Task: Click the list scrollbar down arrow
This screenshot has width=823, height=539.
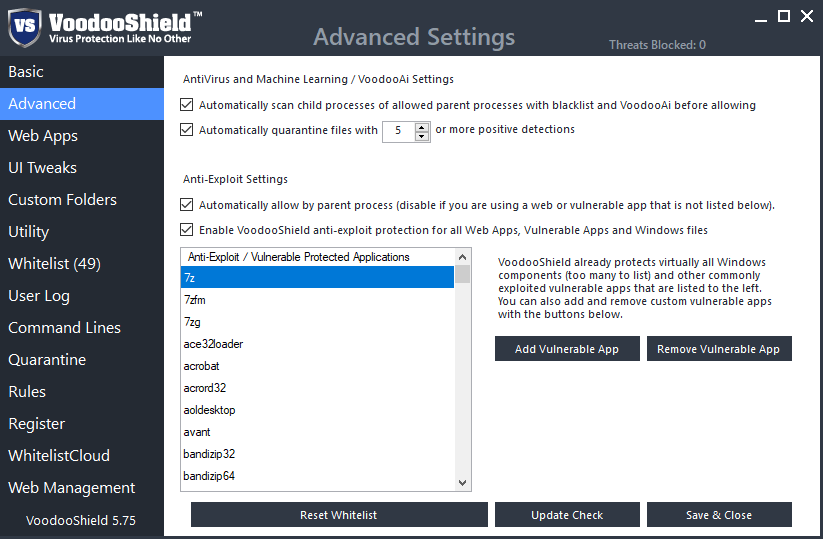Action: (462, 483)
